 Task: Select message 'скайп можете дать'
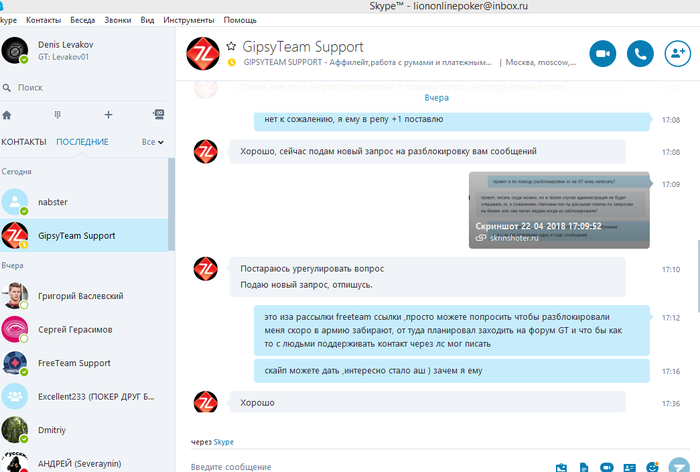coord(451,371)
